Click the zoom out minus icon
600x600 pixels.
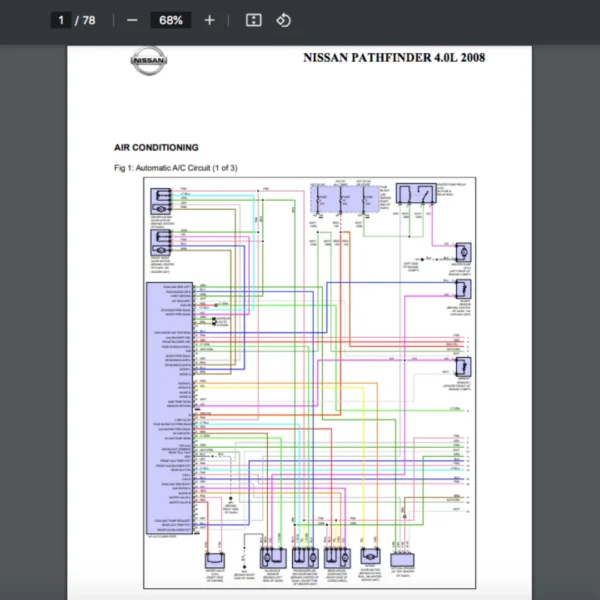click(x=132, y=20)
